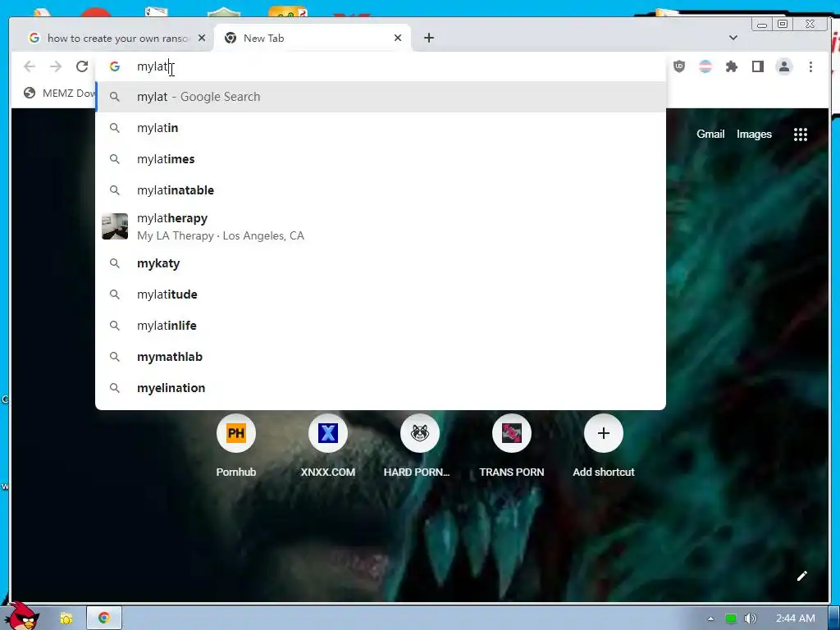Open the Images link

pos(754,135)
